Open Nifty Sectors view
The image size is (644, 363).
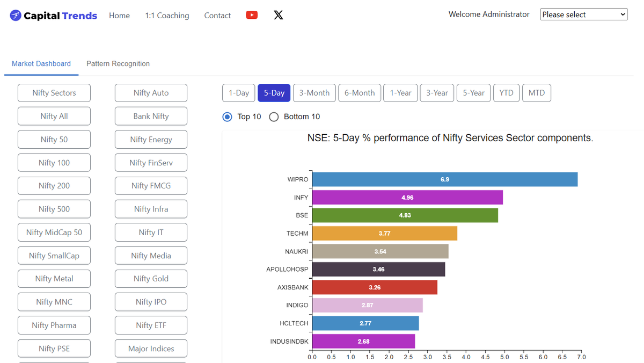pos(54,93)
